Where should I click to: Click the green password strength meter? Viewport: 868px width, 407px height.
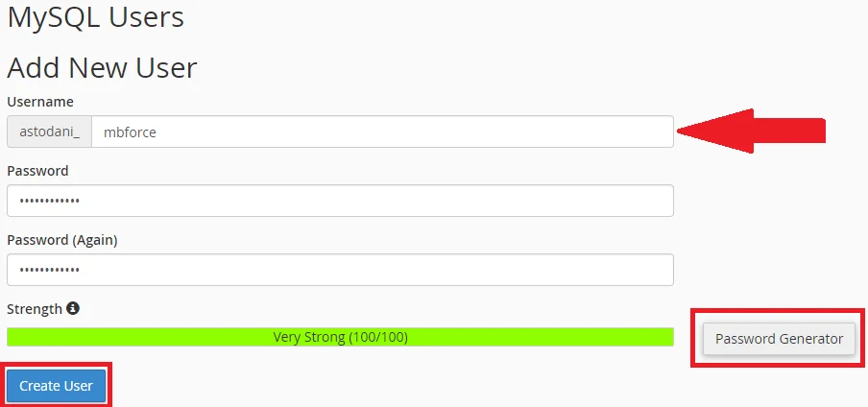pyautogui.click(x=144, y=337)
